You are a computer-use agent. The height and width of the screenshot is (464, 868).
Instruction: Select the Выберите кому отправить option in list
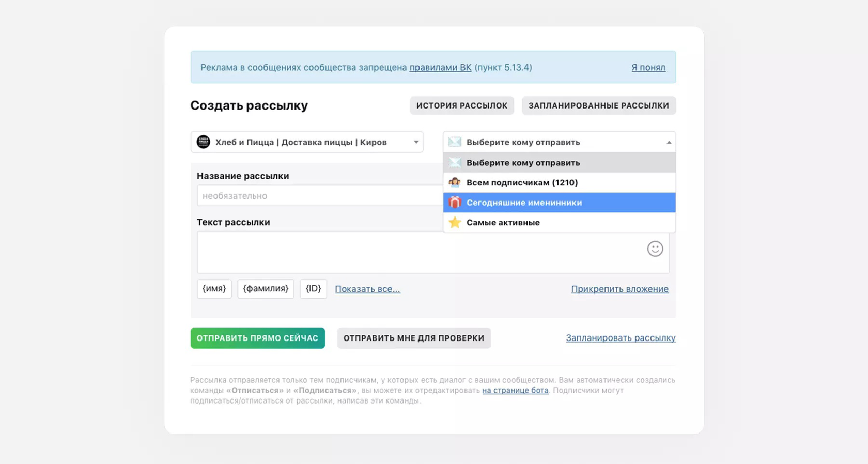pos(559,163)
